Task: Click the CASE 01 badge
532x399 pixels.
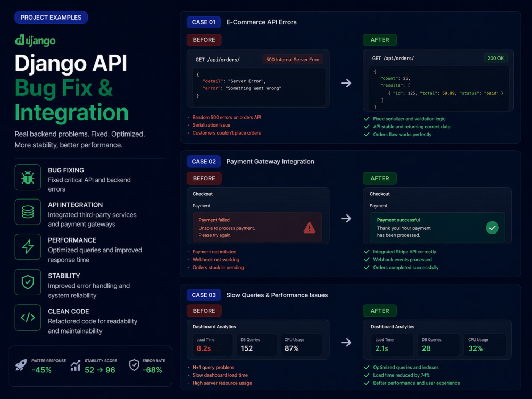Action: pyautogui.click(x=204, y=22)
